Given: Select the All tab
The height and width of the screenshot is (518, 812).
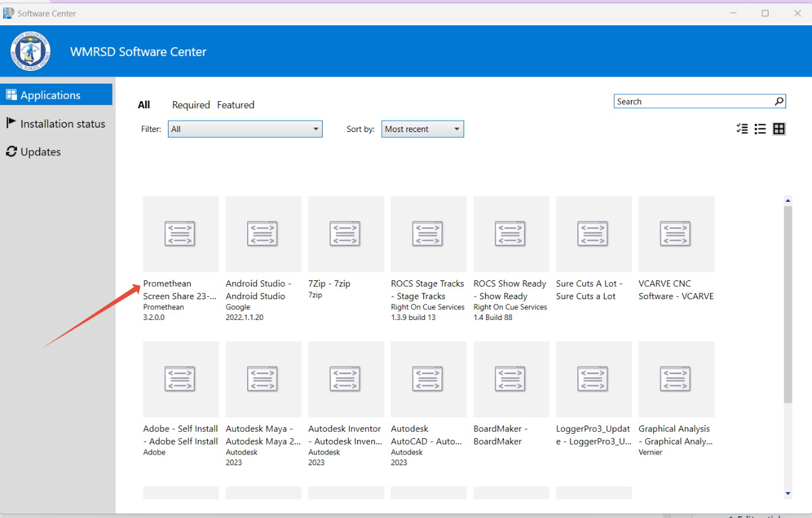Looking at the screenshot, I should [x=144, y=105].
